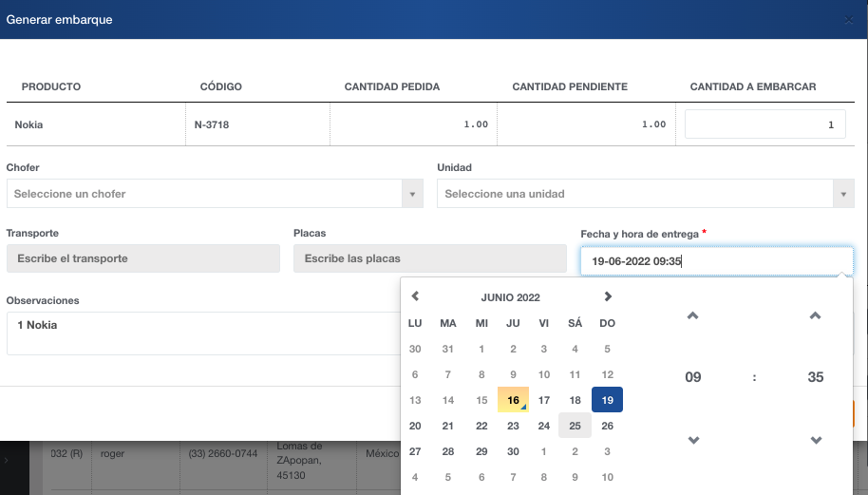This screenshot has height=495, width=868.
Task: Select June 16 in the calendar
Action: (x=513, y=401)
